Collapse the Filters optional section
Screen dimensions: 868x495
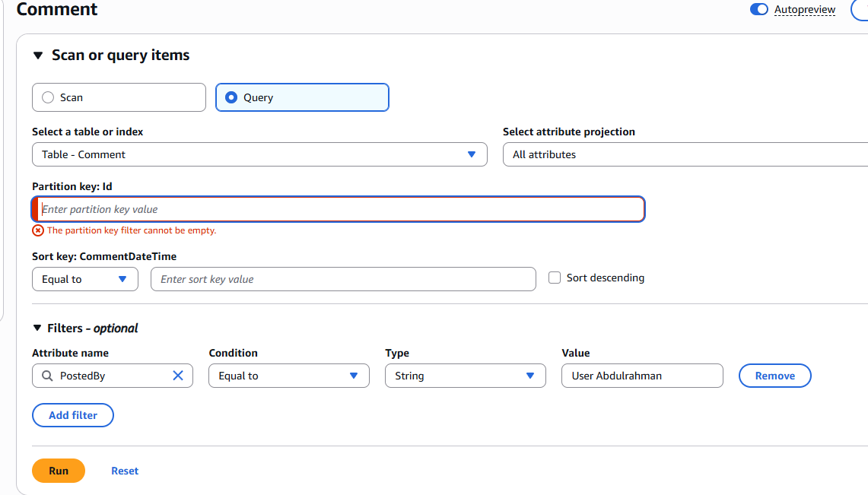point(37,328)
